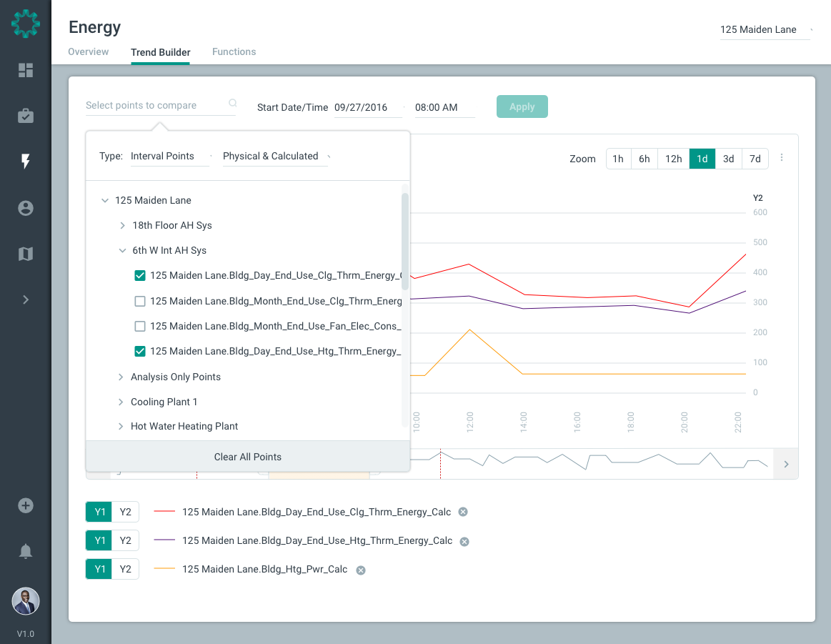Select the 1h zoom level

pyautogui.click(x=618, y=158)
